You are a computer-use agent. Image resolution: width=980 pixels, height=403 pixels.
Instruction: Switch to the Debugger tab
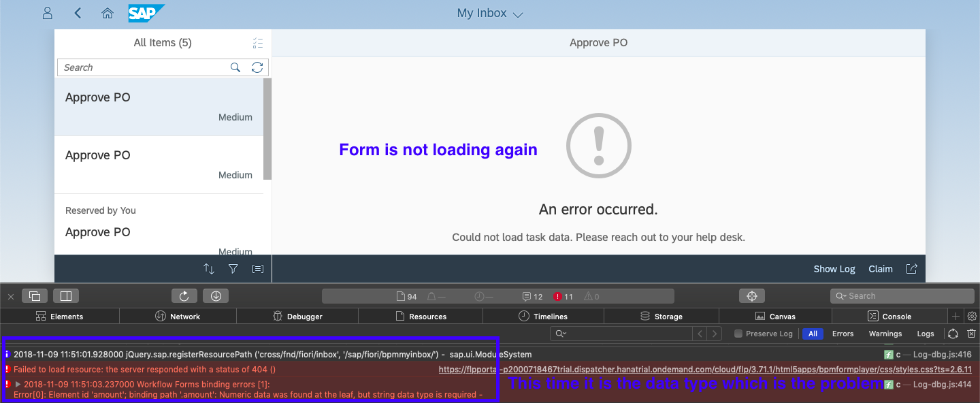coord(297,317)
